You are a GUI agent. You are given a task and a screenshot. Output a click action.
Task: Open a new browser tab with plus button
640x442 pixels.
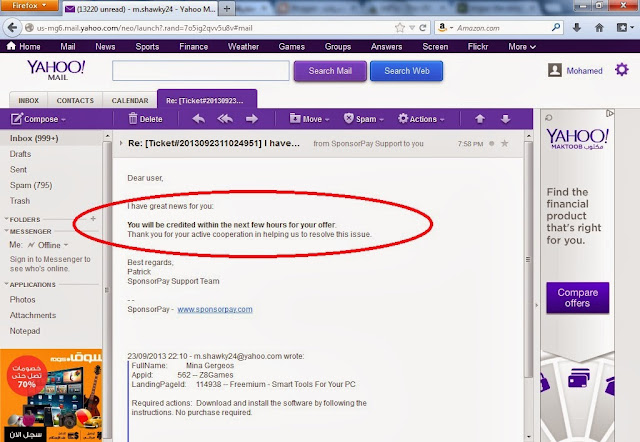click(227, 9)
